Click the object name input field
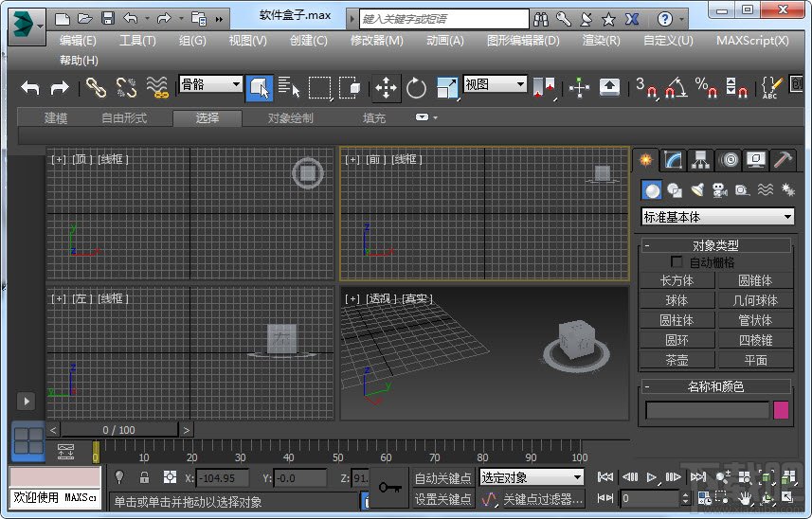Viewport: 812px width, 519px height. 707,410
